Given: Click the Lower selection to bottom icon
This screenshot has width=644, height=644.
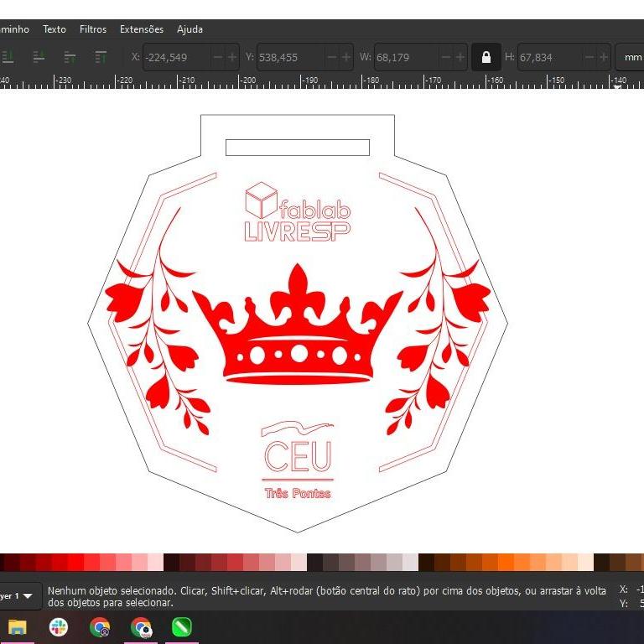Looking at the screenshot, I should [8, 57].
